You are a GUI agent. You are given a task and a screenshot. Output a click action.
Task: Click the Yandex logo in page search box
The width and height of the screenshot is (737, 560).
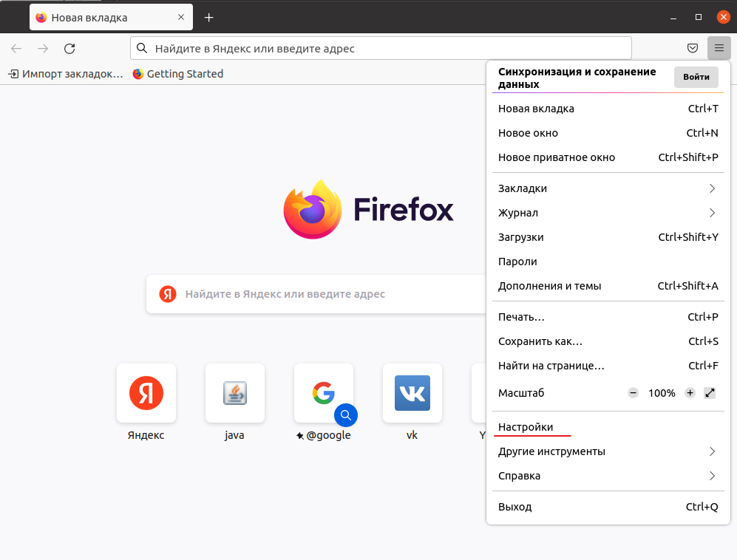[x=168, y=294]
